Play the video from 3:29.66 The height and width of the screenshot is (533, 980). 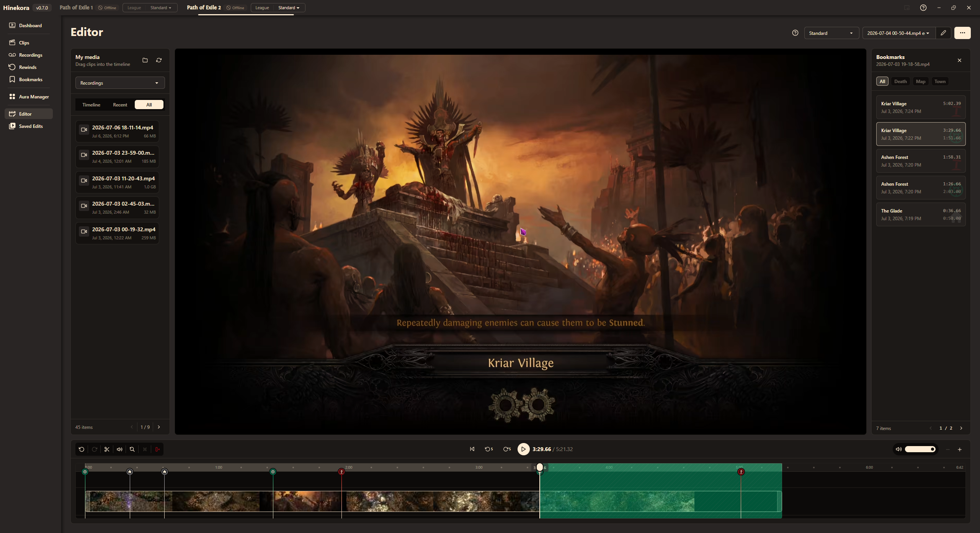click(524, 449)
